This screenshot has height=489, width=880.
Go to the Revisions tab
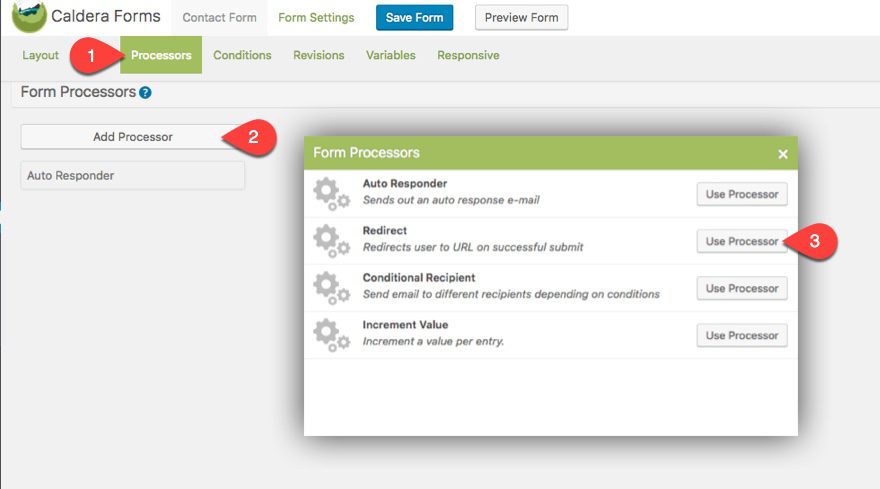pos(319,55)
